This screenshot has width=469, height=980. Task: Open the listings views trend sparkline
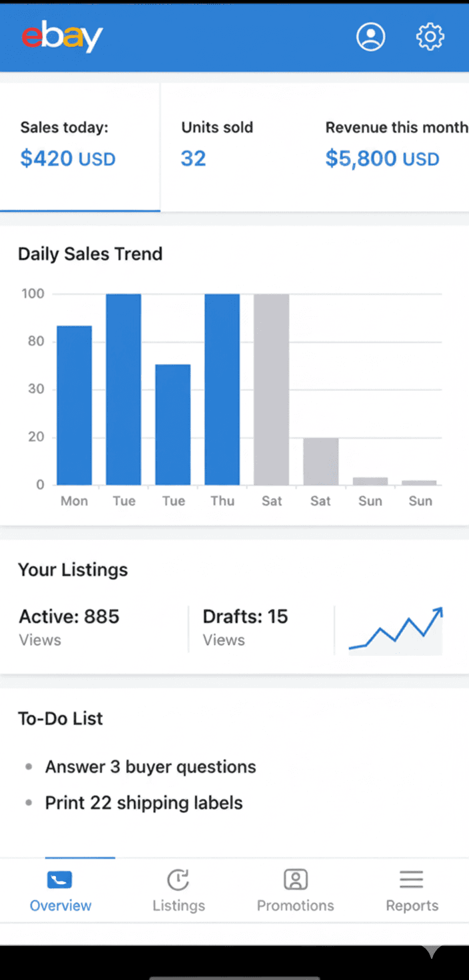396,631
